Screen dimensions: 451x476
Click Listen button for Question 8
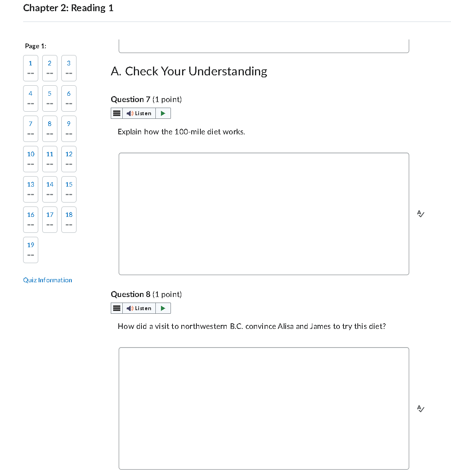139,308
